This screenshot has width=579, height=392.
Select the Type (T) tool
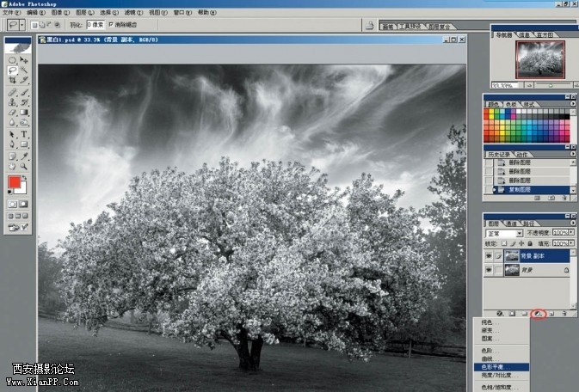(24, 134)
